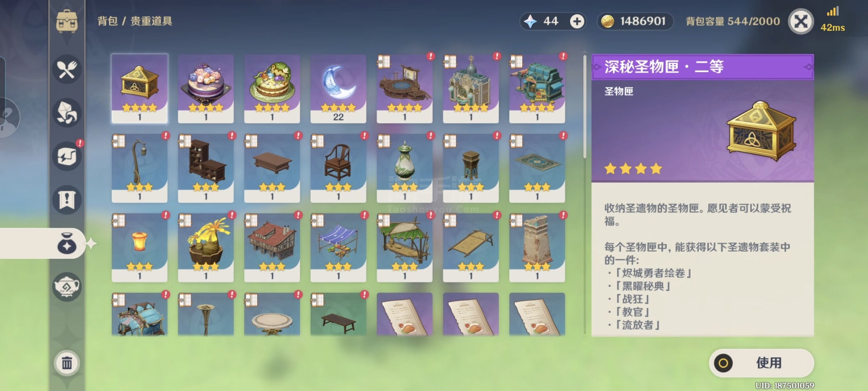Image resolution: width=868 pixels, height=391 pixels.
Task: Click the Mora coin balance 1486901
Action: (635, 21)
